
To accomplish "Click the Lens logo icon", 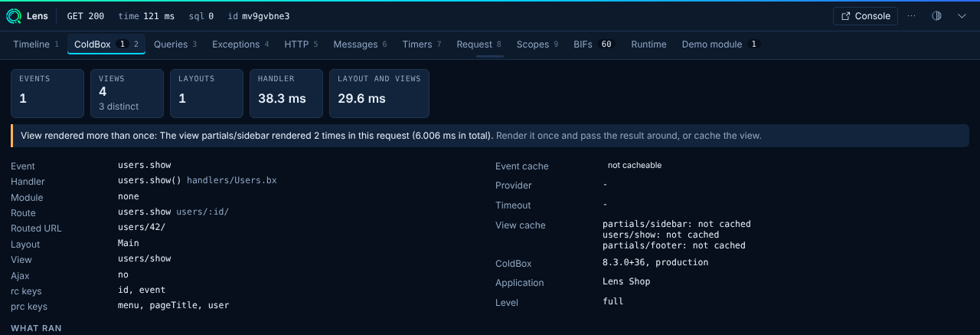I will [14, 16].
